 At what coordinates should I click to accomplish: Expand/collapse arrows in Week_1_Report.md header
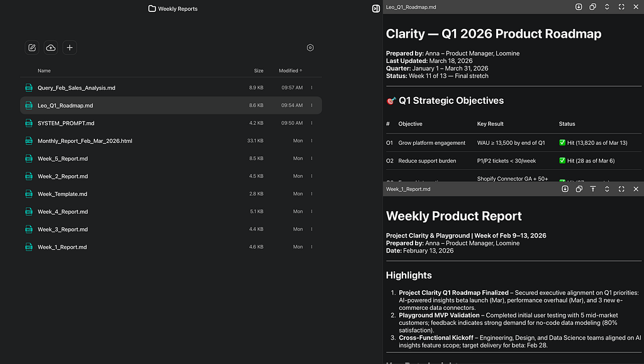607,189
